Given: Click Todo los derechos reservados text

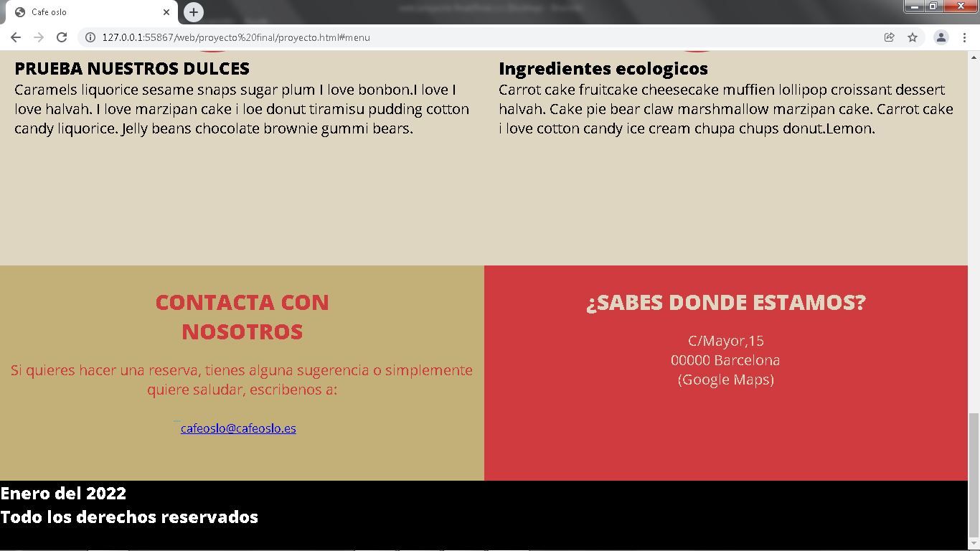Looking at the screenshot, I should click(129, 517).
